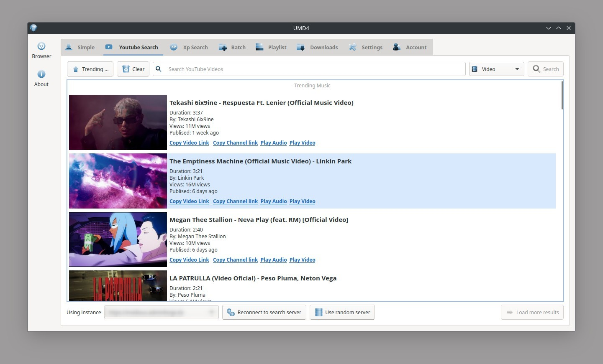This screenshot has width=603, height=364.
Task: Select title 'Tekashi 6ix9ine - Respuesta Ft. Lenier'
Action: click(262, 103)
